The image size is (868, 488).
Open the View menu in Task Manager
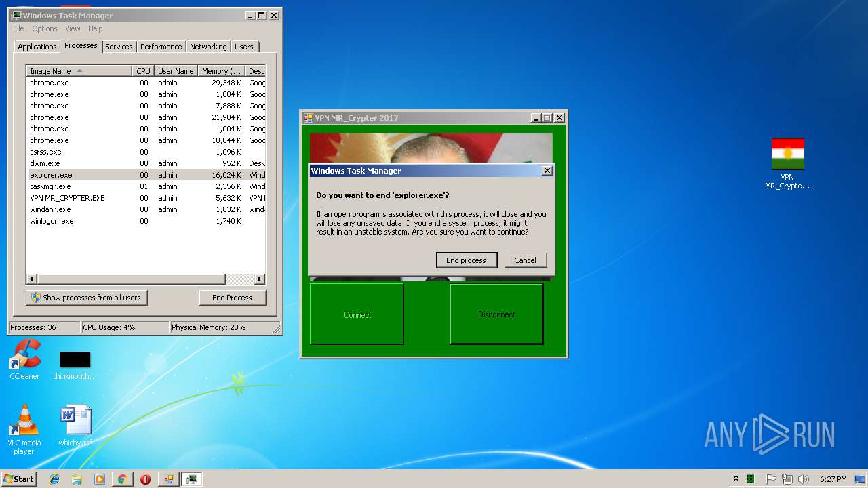click(x=73, y=28)
